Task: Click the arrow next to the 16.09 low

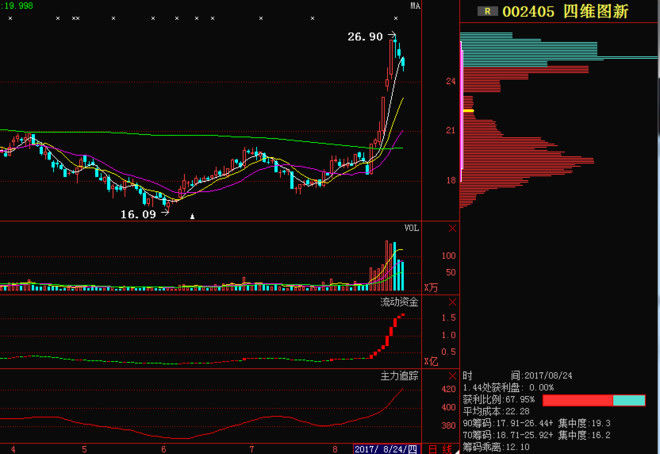Action: pyautogui.click(x=165, y=214)
